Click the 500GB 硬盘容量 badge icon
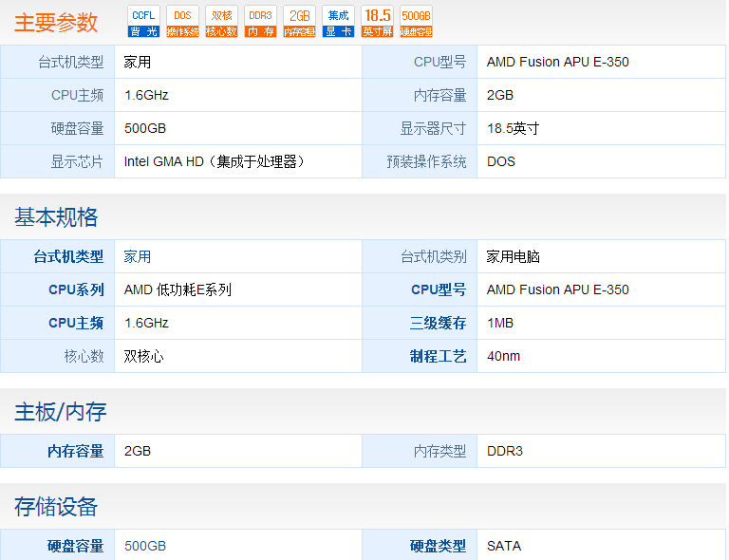This screenshot has height=560, width=729. click(x=416, y=22)
